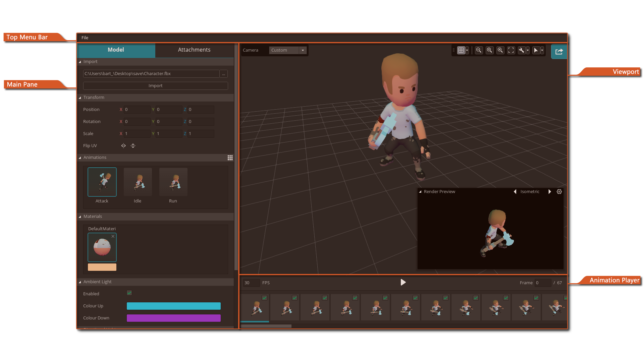The height and width of the screenshot is (362, 644).
Task: Grab the viewport toolbar drag handle
Action: coord(454,50)
